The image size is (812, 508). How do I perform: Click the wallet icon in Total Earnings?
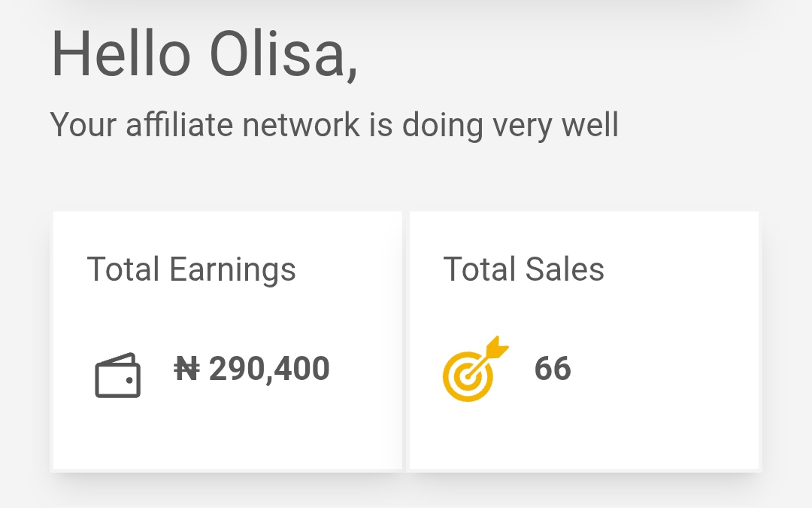[x=117, y=376]
